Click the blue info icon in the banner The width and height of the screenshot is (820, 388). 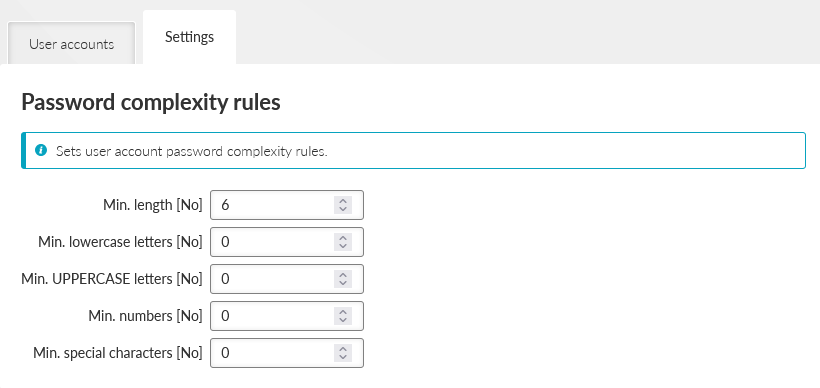click(x=41, y=151)
